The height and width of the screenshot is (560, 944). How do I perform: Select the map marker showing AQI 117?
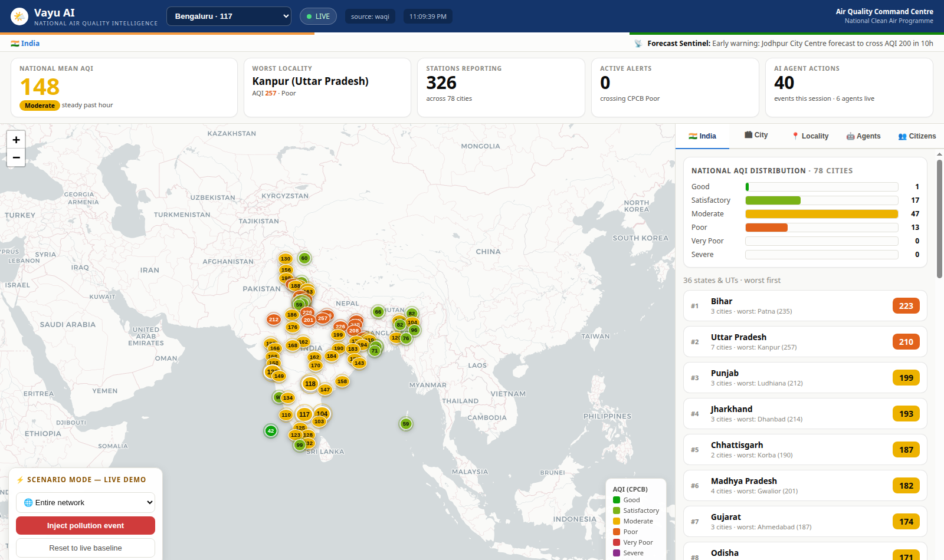click(304, 414)
